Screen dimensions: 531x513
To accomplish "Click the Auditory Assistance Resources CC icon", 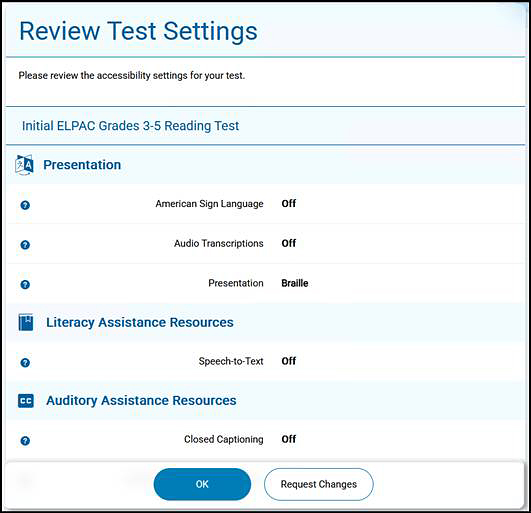I will point(26,401).
